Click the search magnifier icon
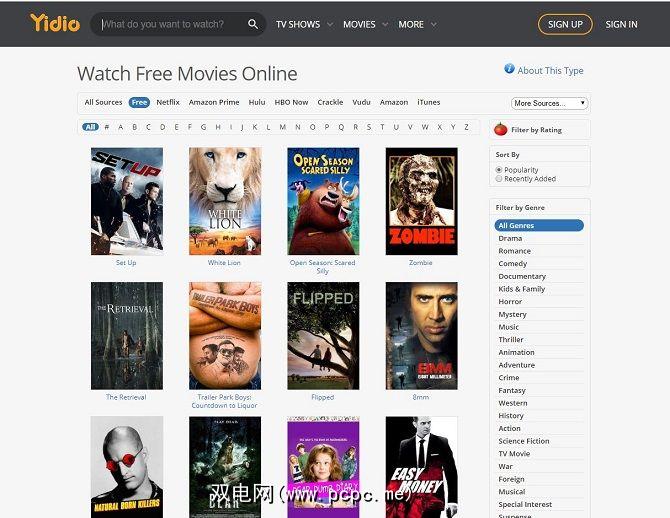The width and height of the screenshot is (670, 518). 253,24
